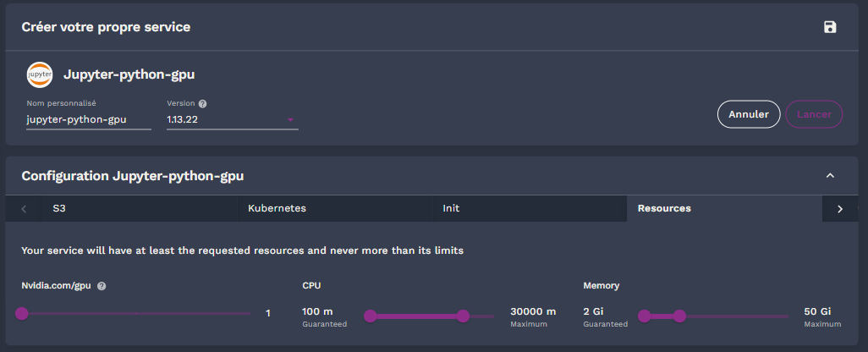Click the Memory maximum slider handle
The height and width of the screenshot is (352, 868).
click(679, 316)
